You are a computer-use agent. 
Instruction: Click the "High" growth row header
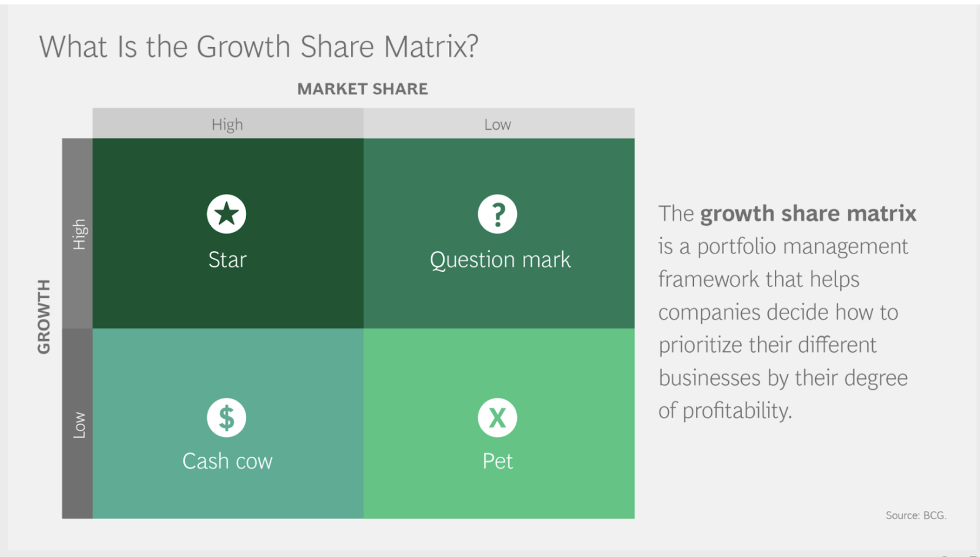click(79, 234)
